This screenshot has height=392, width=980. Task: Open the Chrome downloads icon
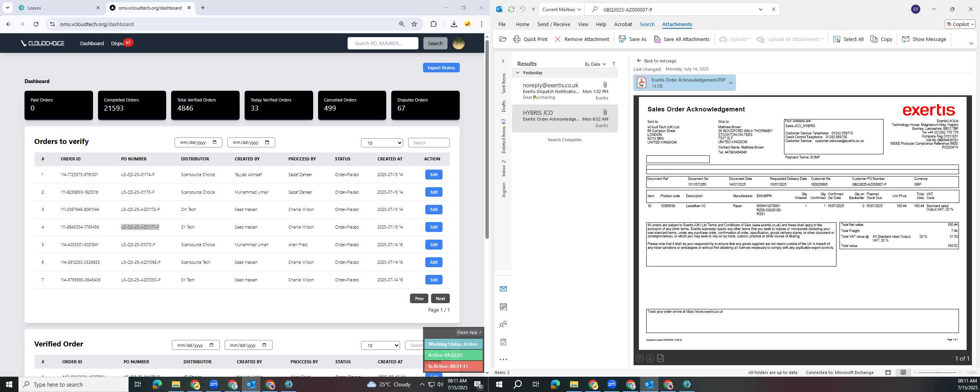coord(454,24)
